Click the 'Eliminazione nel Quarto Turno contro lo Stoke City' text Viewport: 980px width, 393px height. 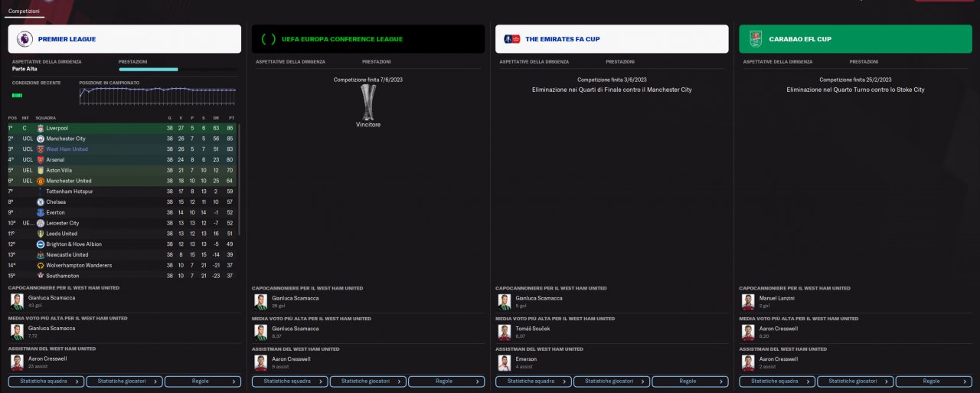coord(855,90)
